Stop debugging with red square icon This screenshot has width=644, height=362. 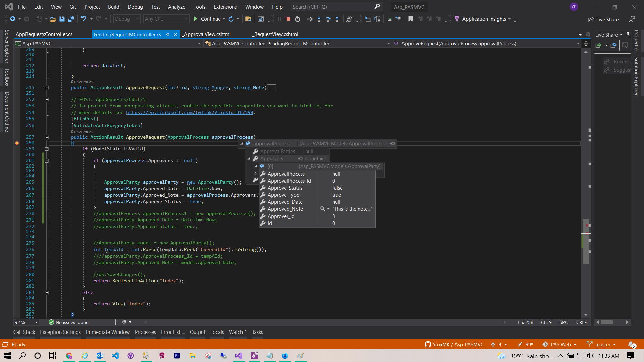pos(288,19)
